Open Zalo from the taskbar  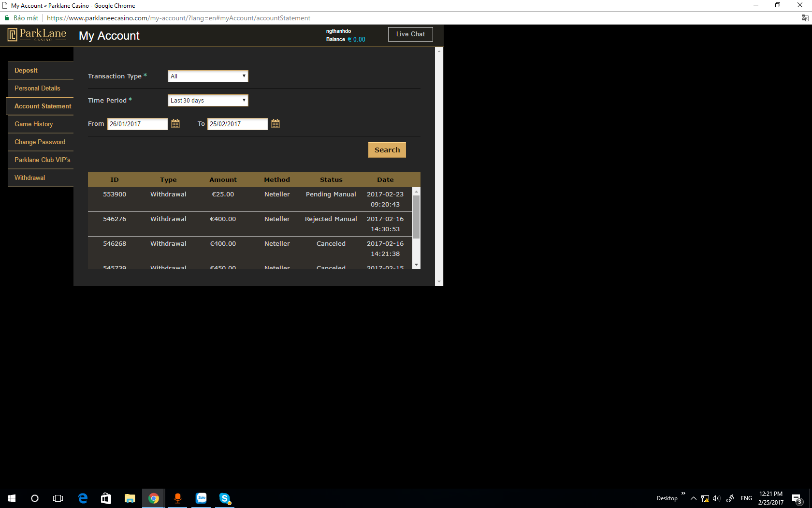(x=201, y=498)
